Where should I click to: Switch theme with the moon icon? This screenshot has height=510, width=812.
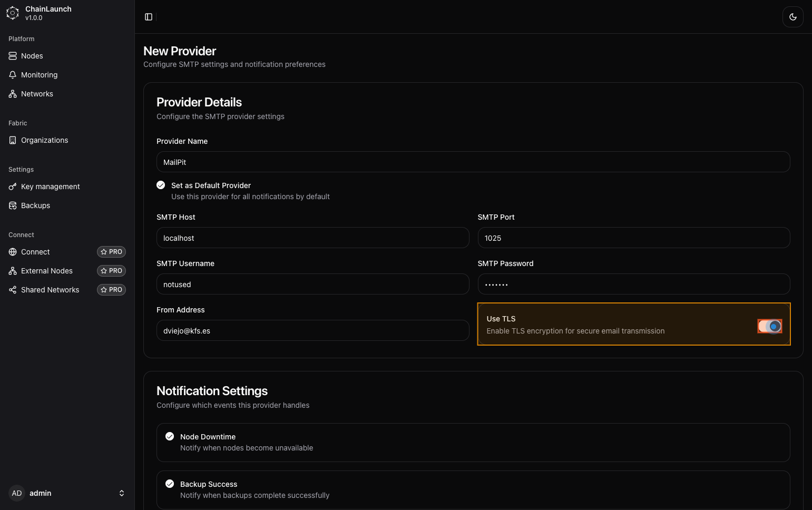(793, 17)
